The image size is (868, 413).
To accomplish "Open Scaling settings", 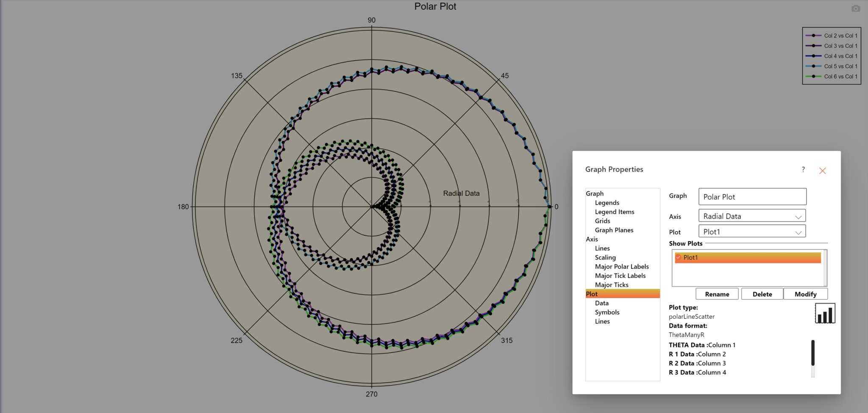I will click(605, 258).
